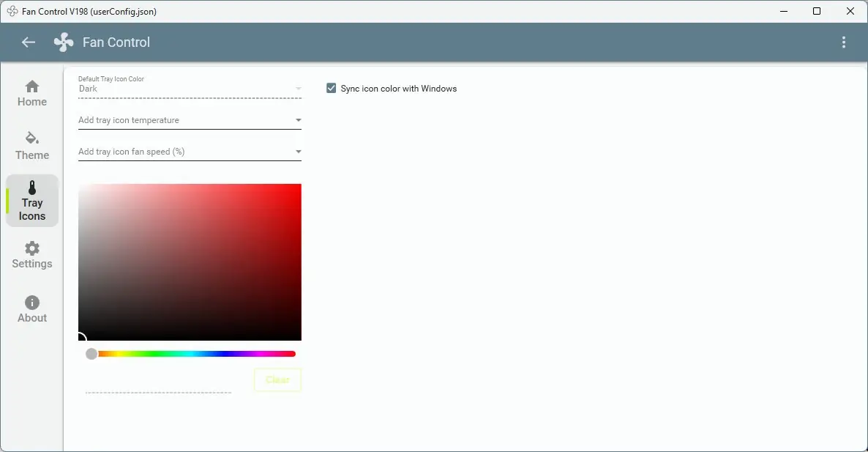Click the gray hue slider handle
Viewport: 868px width, 452px height.
point(91,354)
